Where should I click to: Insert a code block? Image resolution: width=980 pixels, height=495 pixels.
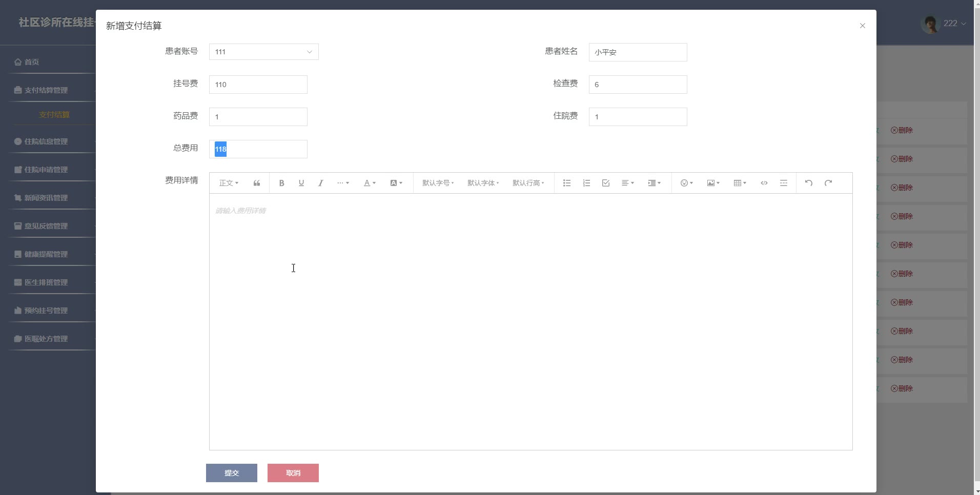764,183
